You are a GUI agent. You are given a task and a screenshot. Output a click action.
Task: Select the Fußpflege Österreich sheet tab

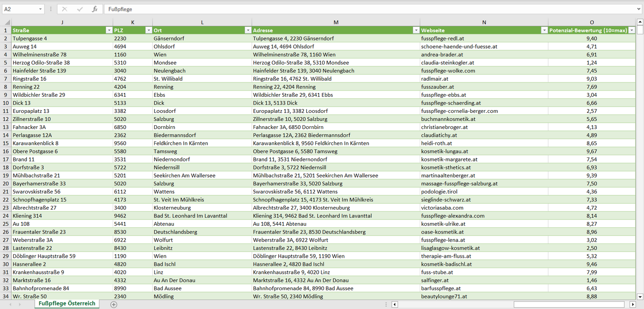[67, 304]
